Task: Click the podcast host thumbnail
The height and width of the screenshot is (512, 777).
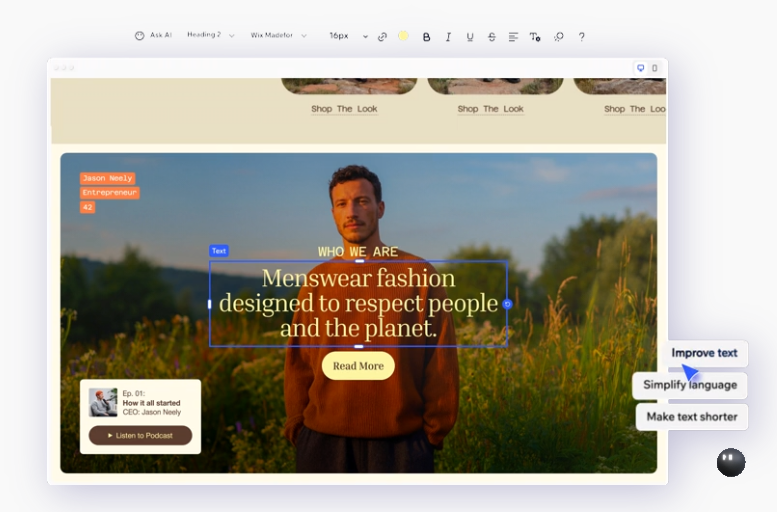Action: pyautogui.click(x=103, y=402)
